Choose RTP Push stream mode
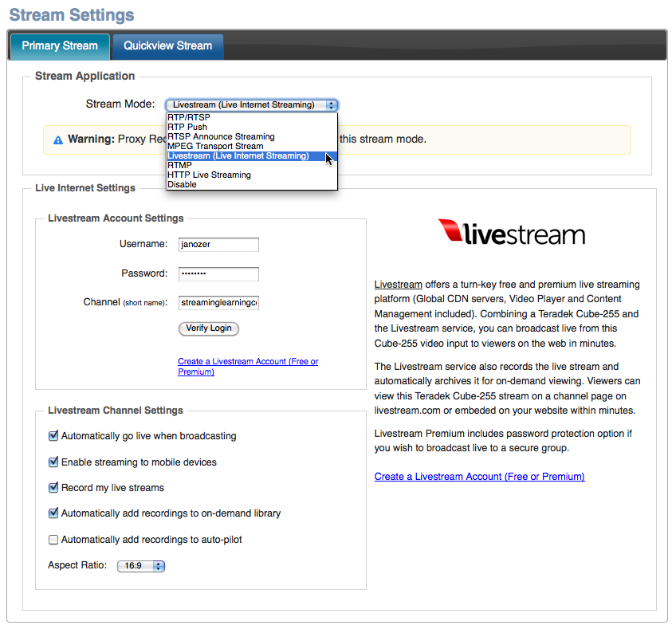Screen dimensions: 672x633 [187, 128]
